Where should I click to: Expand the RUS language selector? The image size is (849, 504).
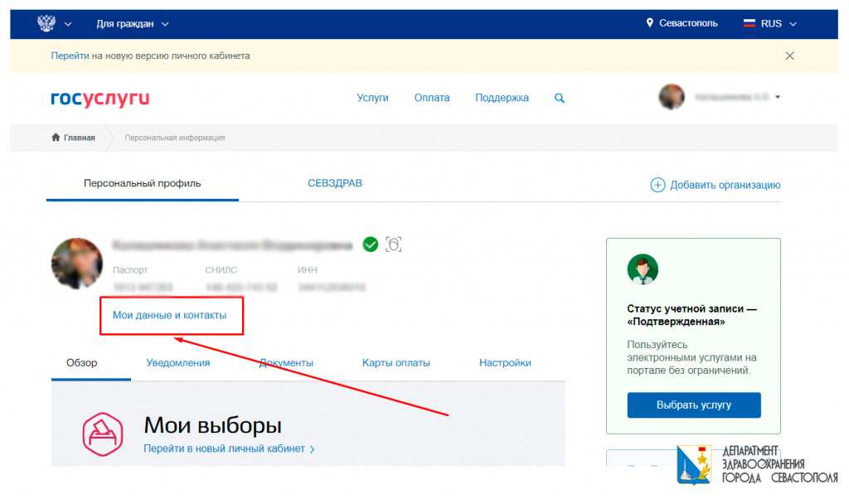770,24
